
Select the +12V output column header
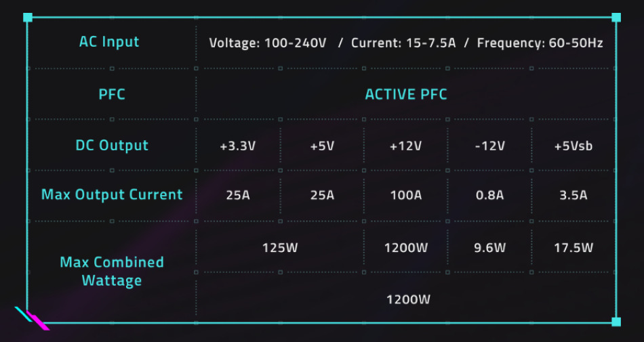(x=406, y=146)
